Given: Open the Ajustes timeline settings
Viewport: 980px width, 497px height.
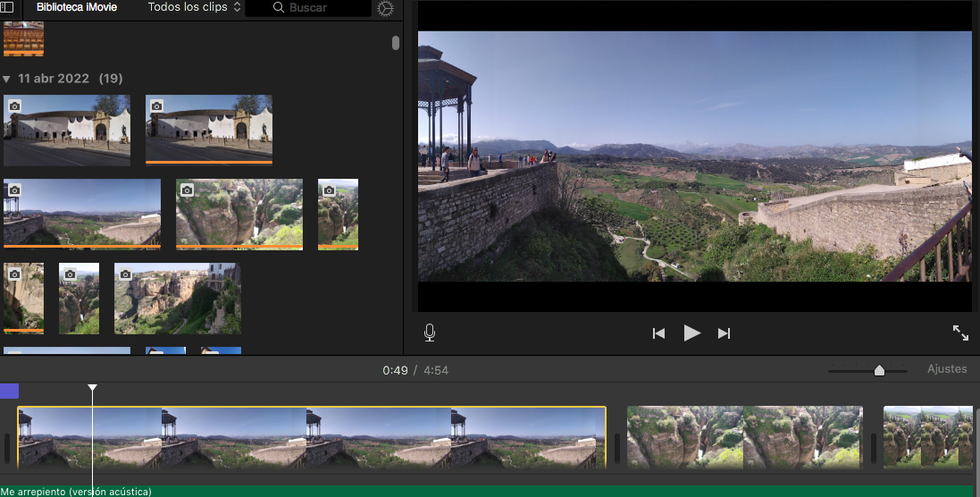Looking at the screenshot, I should click(x=946, y=369).
